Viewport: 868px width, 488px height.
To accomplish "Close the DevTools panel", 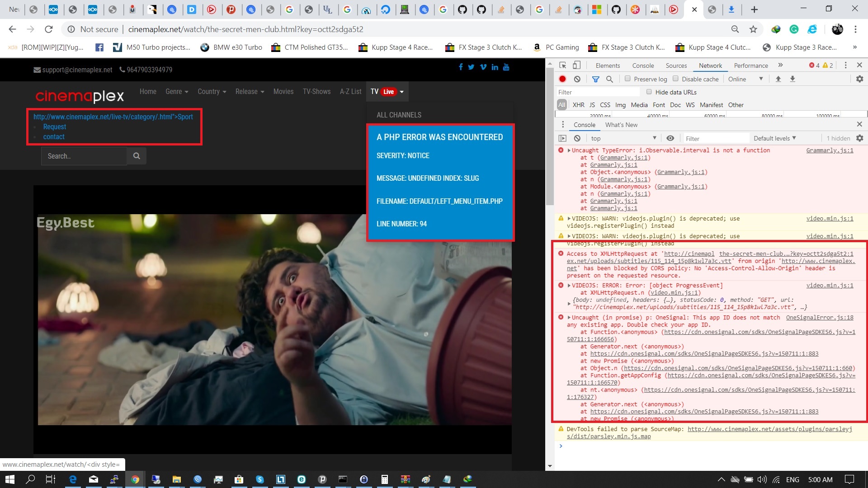I will tap(859, 66).
